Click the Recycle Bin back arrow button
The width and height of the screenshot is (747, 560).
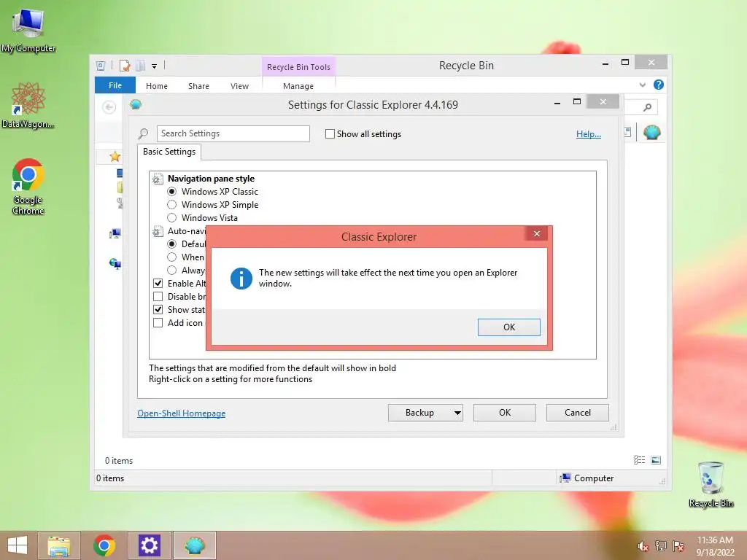pyautogui.click(x=109, y=107)
